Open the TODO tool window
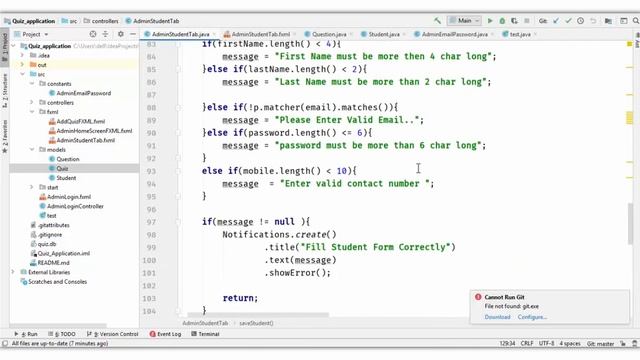 pos(62,334)
